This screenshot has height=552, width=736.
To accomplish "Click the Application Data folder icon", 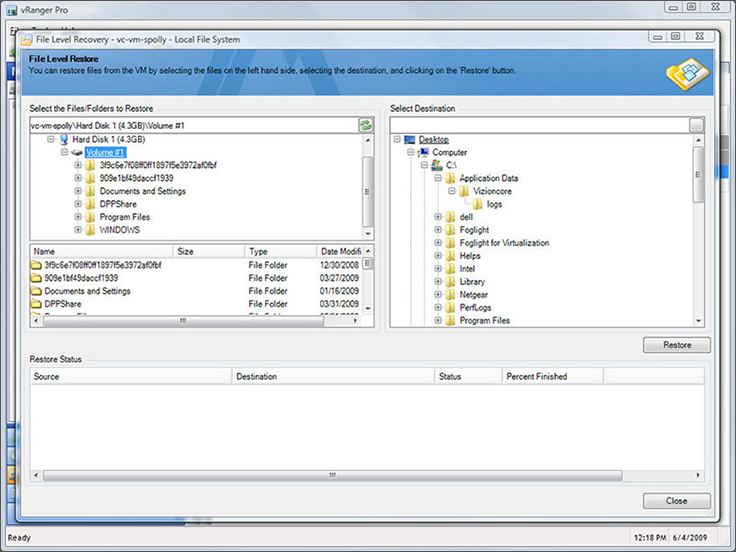I will [x=450, y=178].
